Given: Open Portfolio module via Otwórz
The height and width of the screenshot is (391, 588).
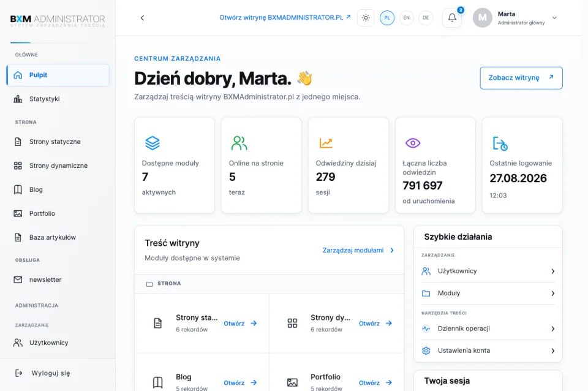Looking at the screenshot, I should 369,383.
